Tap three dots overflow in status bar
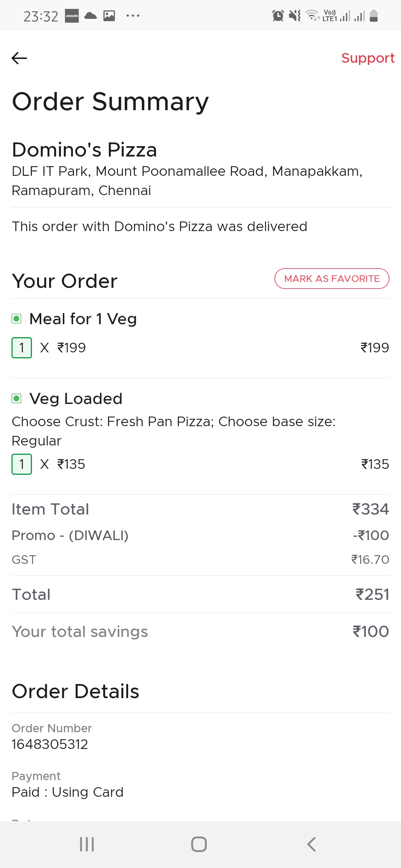 tap(133, 16)
